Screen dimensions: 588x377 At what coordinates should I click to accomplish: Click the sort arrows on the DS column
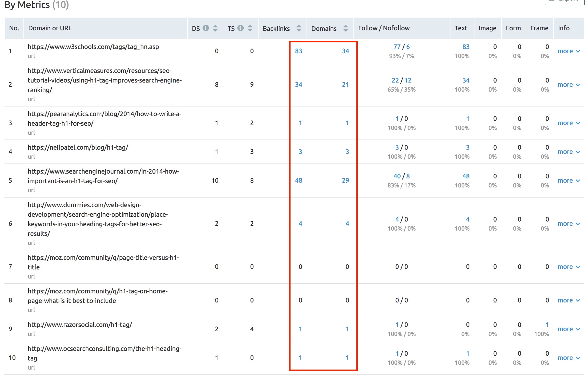coord(216,28)
